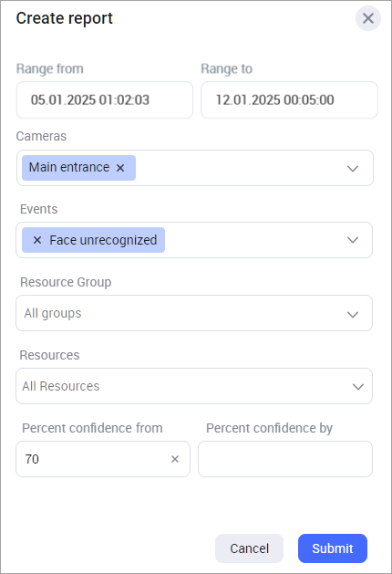Image resolution: width=392 pixels, height=574 pixels.
Task: Click the Percent confidence by label
Action: coord(269,428)
